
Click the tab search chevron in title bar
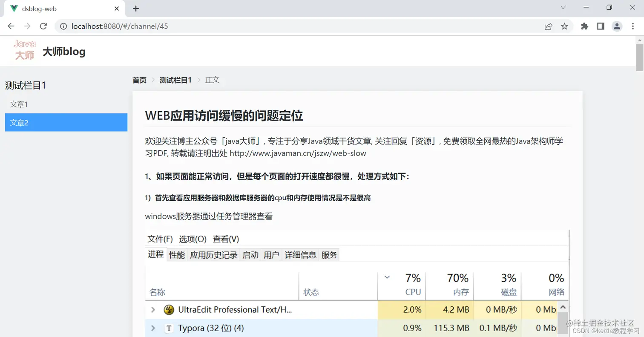click(x=563, y=7)
